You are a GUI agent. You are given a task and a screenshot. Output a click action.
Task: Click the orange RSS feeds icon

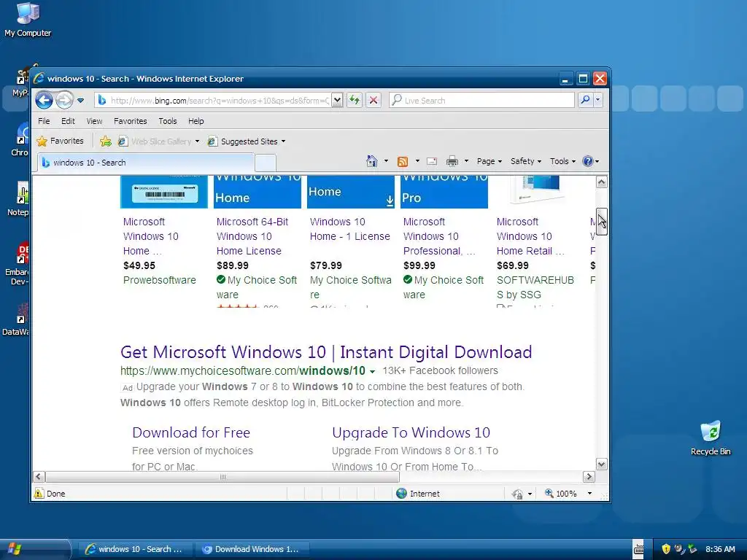403,161
